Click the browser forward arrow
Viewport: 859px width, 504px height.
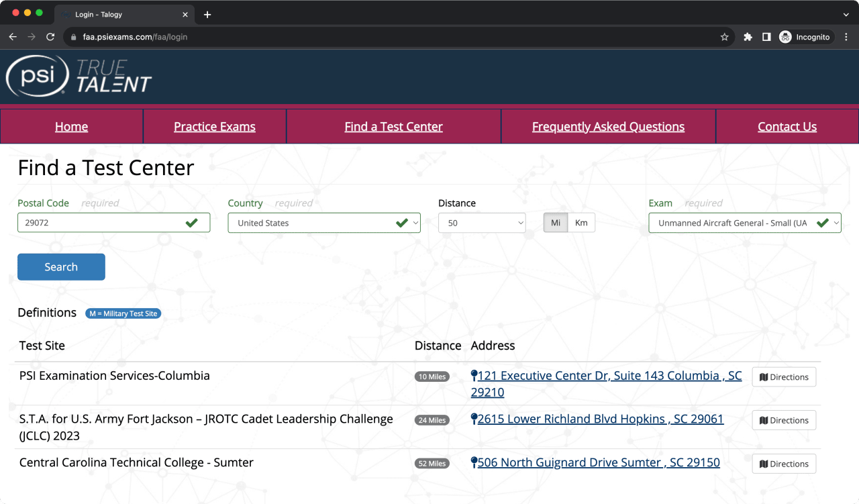[32, 37]
